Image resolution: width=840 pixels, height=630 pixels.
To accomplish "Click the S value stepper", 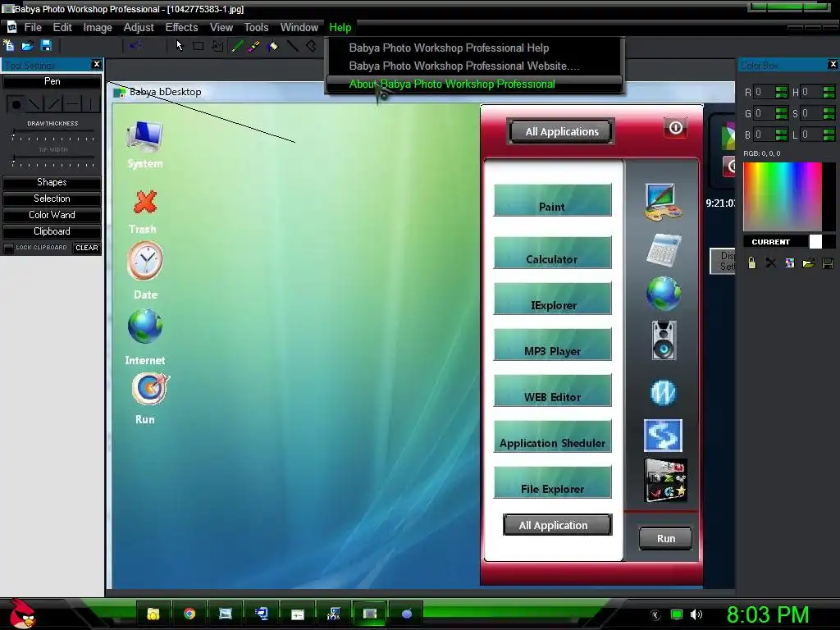I will pos(829,113).
